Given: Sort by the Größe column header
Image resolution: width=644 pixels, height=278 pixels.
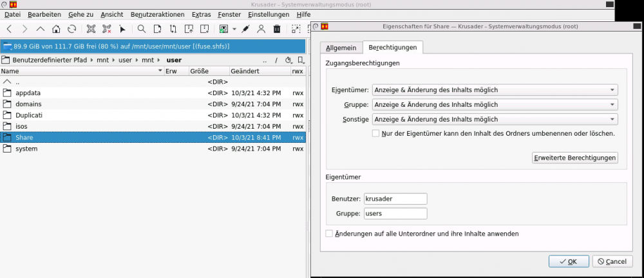Looking at the screenshot, I should click(x=209, y=71).
